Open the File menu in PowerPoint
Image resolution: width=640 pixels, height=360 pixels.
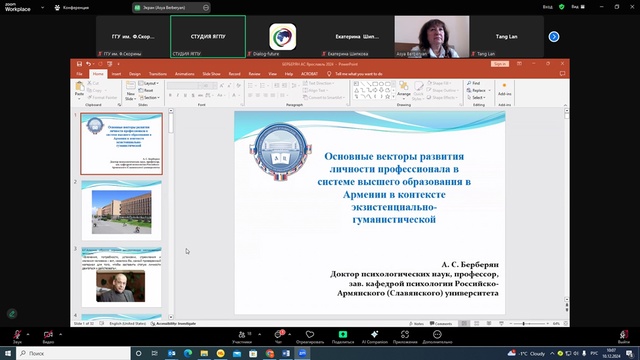point(80,74)
